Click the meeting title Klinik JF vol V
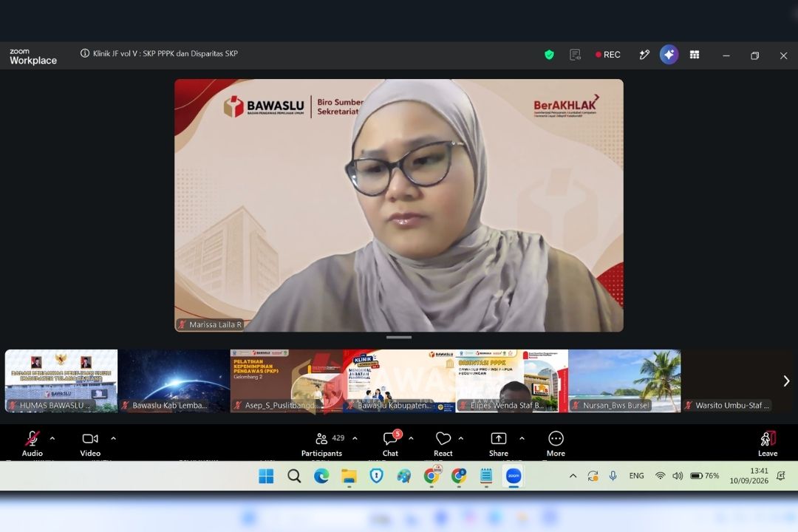Screen dimensions: 798x532 pos(166,53)
